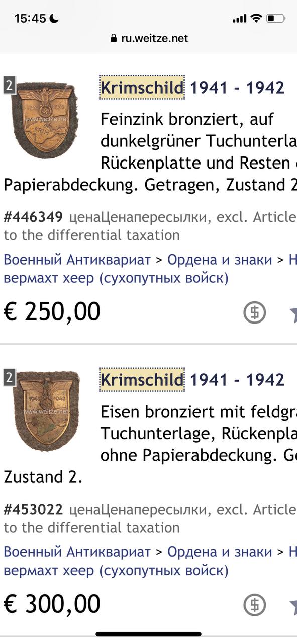Tap the item number #453022

pyautogui.click(x=33, y=510)
